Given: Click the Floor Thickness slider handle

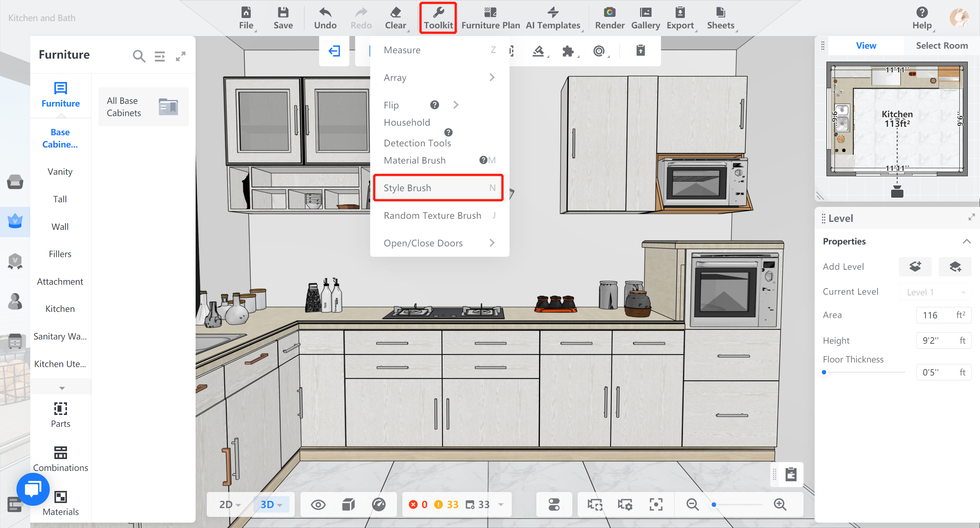Looking at the screenshot, I should pos(824,372).
